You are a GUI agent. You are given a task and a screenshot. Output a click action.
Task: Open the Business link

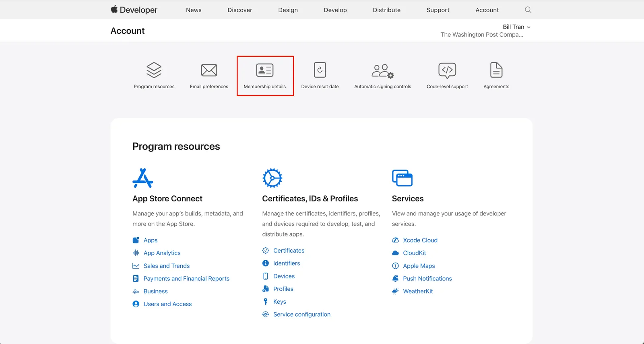(156, 292)
